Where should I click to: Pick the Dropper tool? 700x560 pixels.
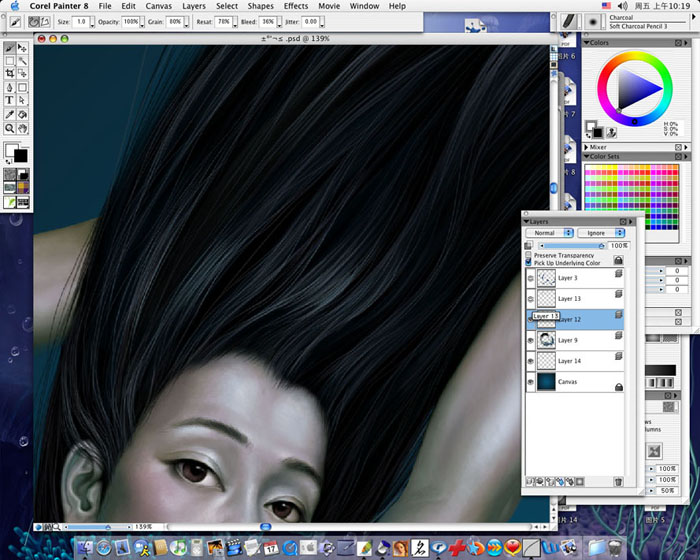tap(10, 115)
